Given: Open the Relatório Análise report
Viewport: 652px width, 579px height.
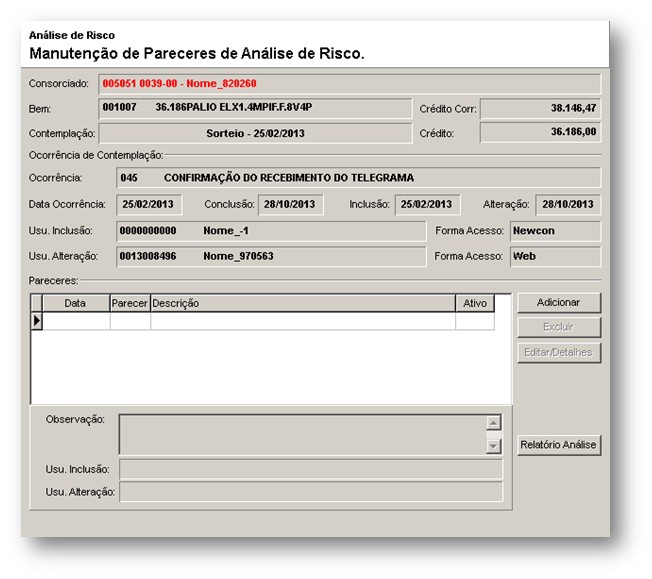Looking at the screenshot, I should click(x=559, y=445).
